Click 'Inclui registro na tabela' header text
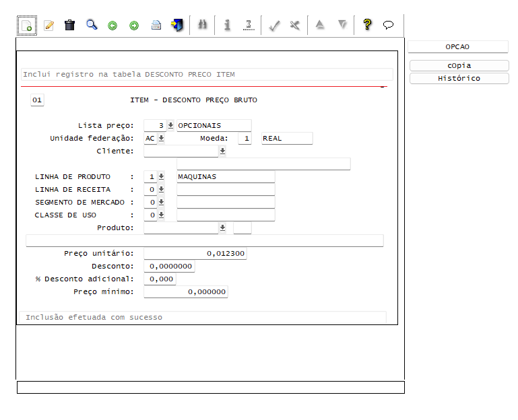Image resolution: width=518 pixels, height=420 pixels. (82, 74)
